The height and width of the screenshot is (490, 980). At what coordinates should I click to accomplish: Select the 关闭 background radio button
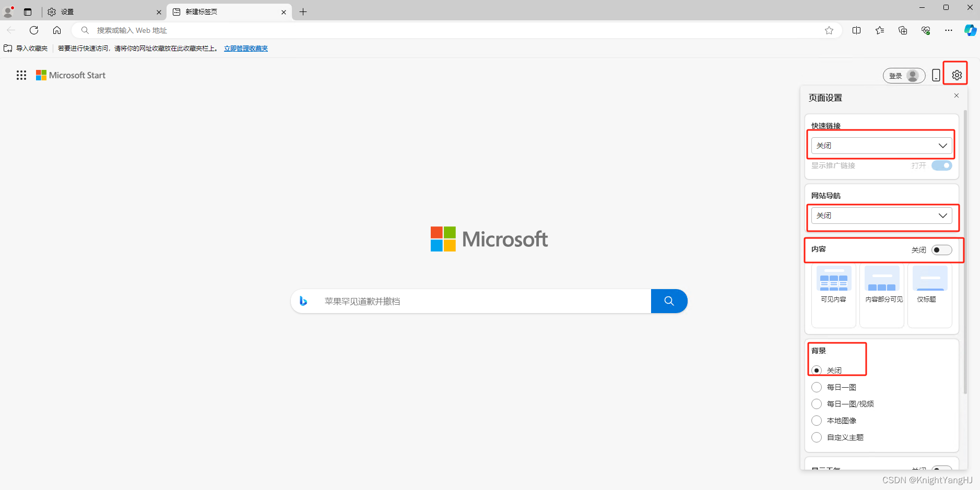pos(817,371)
